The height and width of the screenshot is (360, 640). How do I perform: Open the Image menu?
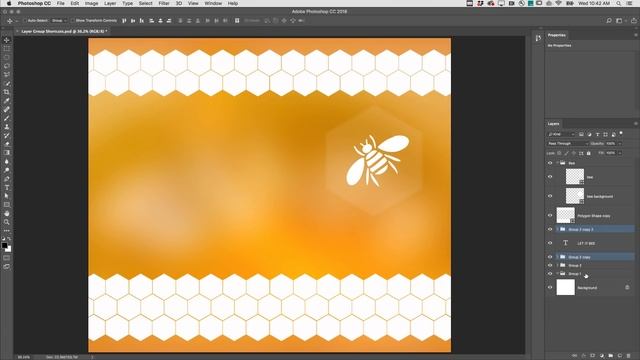pyautogui.click(x=91, y=3)
